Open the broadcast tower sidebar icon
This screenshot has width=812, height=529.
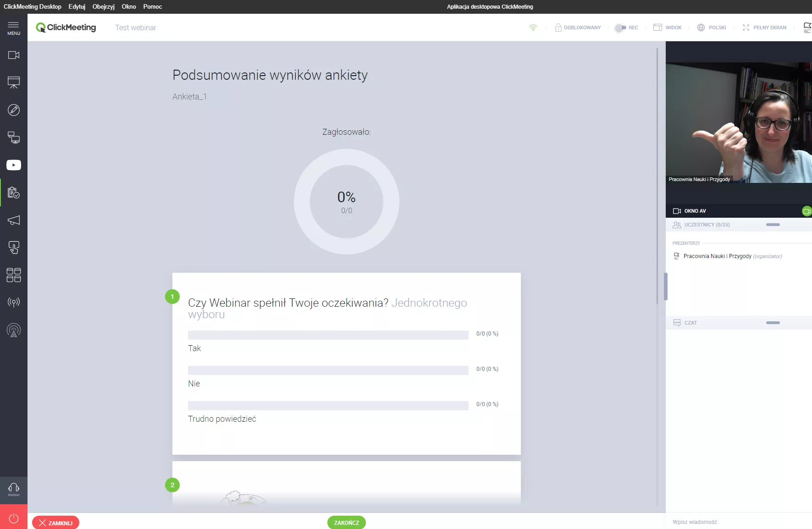[x=14, y=330]
